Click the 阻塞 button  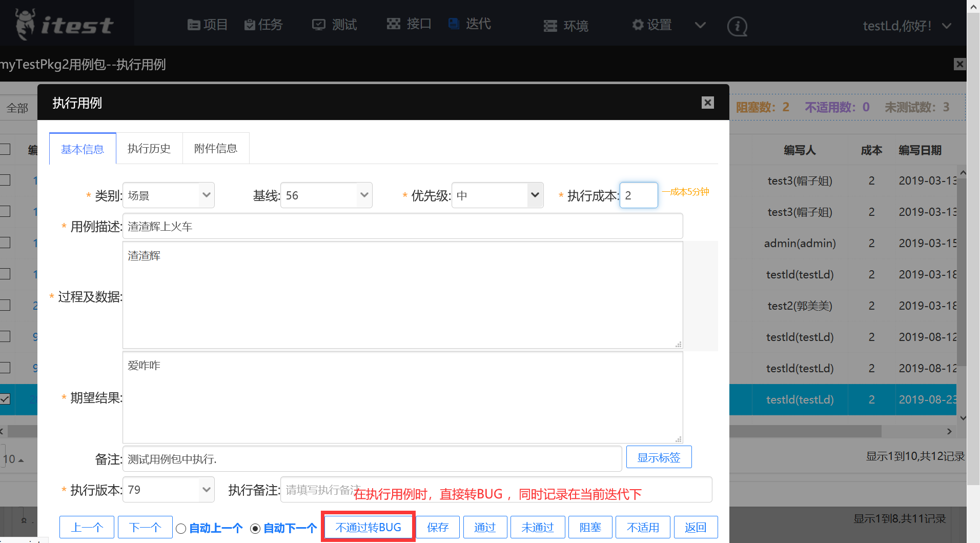pos(590,527)
